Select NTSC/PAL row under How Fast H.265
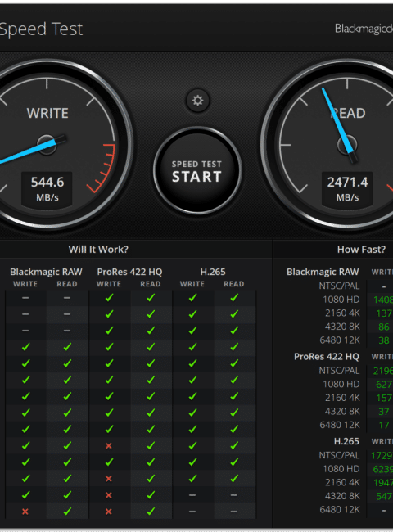 click(x=339, y=455)
